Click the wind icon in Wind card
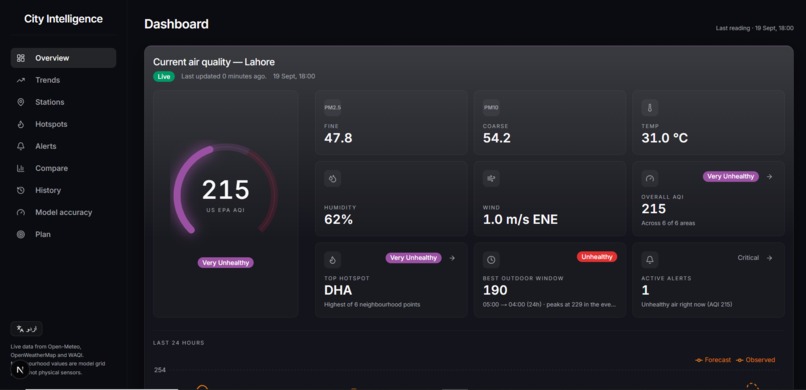The width and height of the screenshot is (806, 390). [x=491, y=179]
